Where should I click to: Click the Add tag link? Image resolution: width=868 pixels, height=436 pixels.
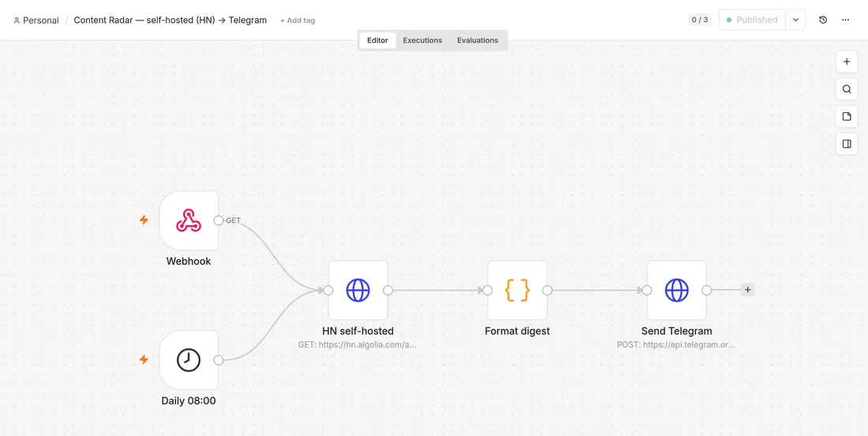297,21
